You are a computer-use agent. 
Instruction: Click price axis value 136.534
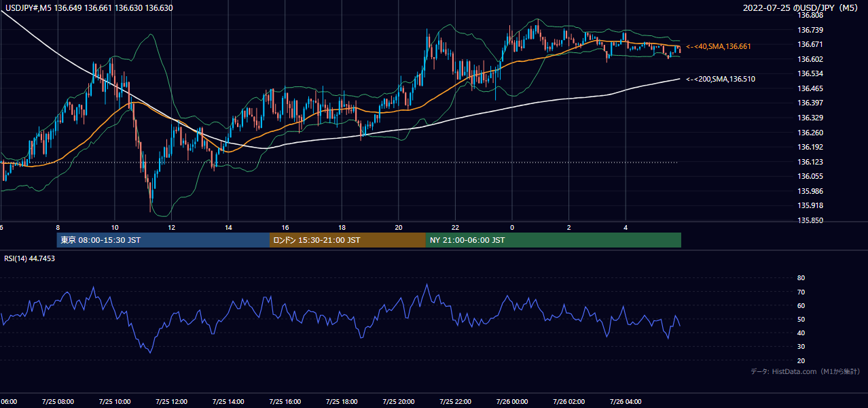pos(811,73)
